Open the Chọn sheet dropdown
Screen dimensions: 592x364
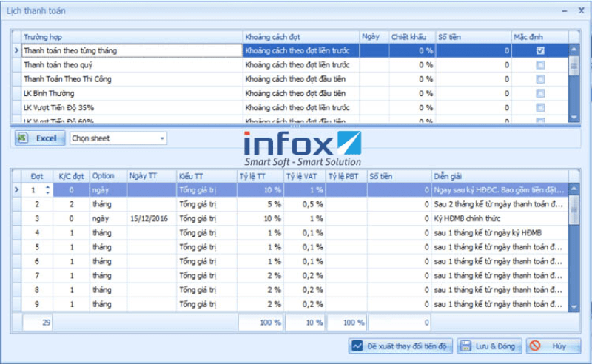[x=162, y=138]
